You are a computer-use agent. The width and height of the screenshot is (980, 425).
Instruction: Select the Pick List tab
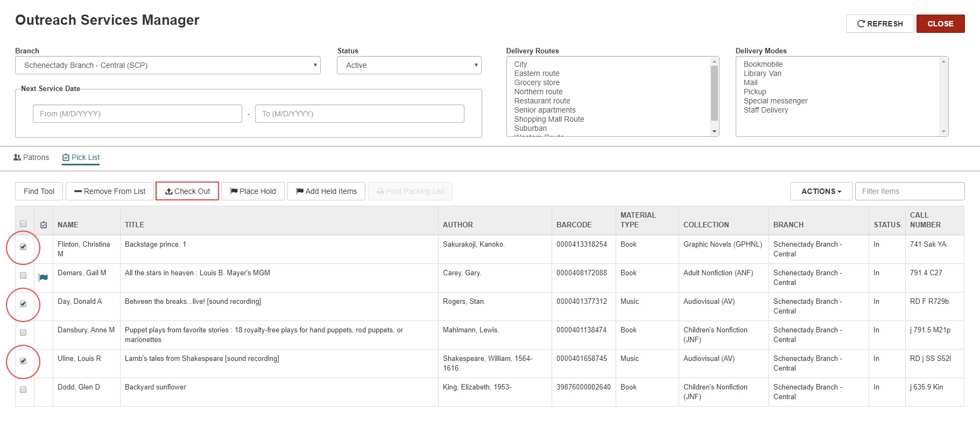coord(81,157)
